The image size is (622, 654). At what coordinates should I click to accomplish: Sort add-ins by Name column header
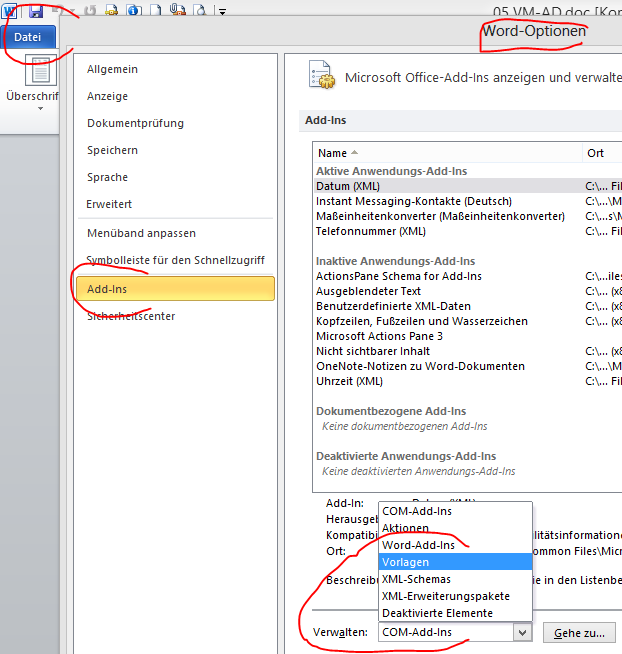pos(447,153)
